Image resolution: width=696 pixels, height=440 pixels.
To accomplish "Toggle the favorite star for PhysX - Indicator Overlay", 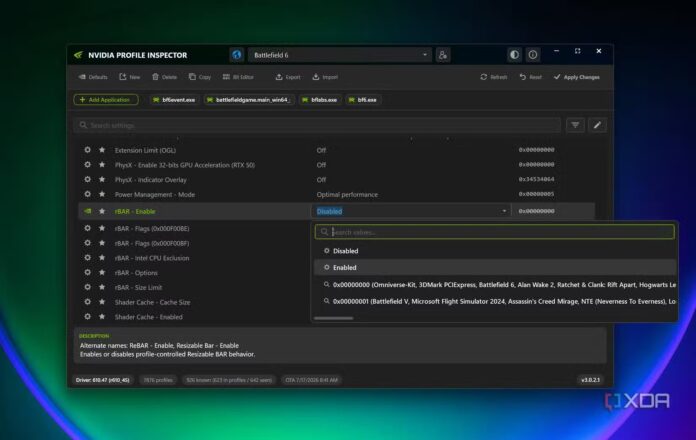I will coord(102,179).
